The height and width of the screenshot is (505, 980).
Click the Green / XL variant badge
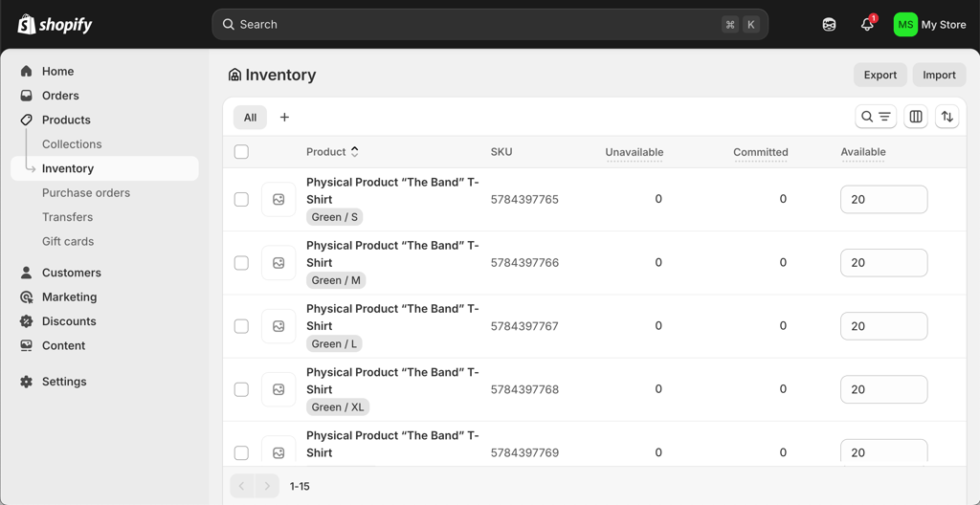tap(338, 407)
